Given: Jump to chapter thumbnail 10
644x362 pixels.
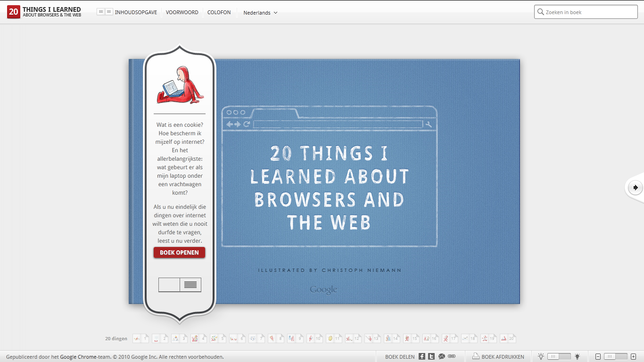Looking at the screenshot, I should click(315, 338).
